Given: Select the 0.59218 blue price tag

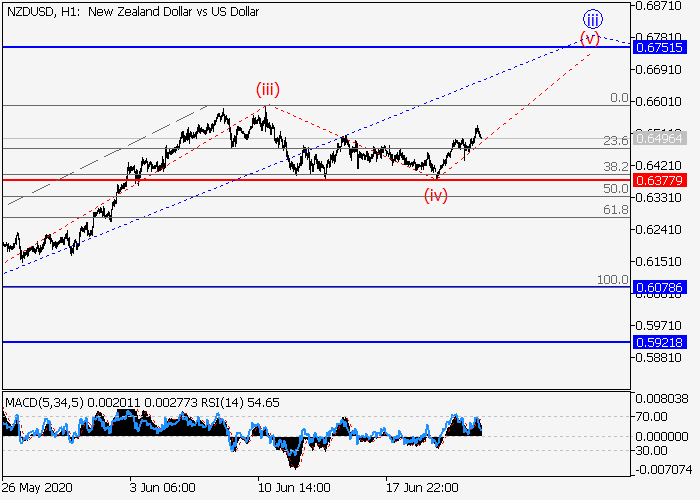Looking at the screenshot, I should 660,342.
